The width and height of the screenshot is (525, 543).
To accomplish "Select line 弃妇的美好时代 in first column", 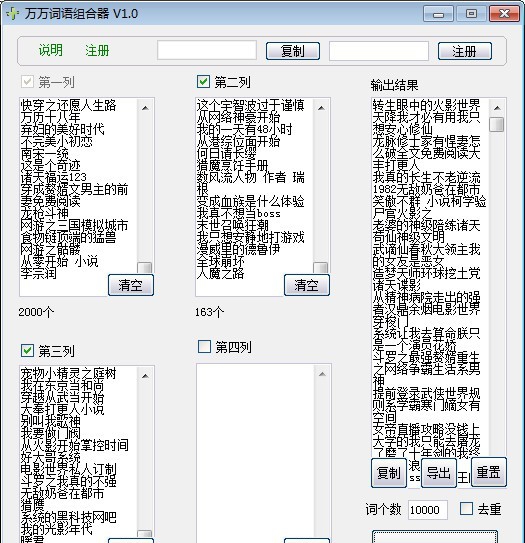I will [62, 129].
